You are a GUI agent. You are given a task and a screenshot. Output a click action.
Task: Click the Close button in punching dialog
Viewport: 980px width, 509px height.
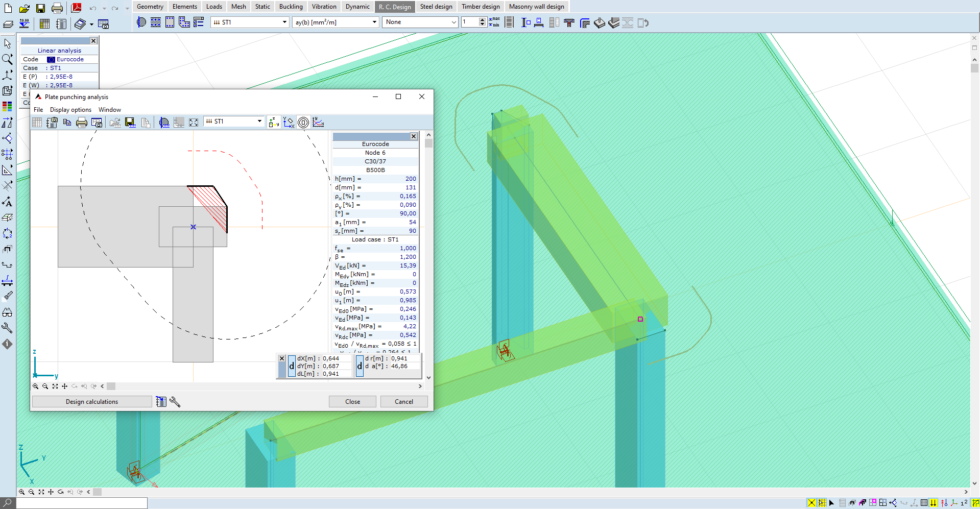[x=352, y=402]
